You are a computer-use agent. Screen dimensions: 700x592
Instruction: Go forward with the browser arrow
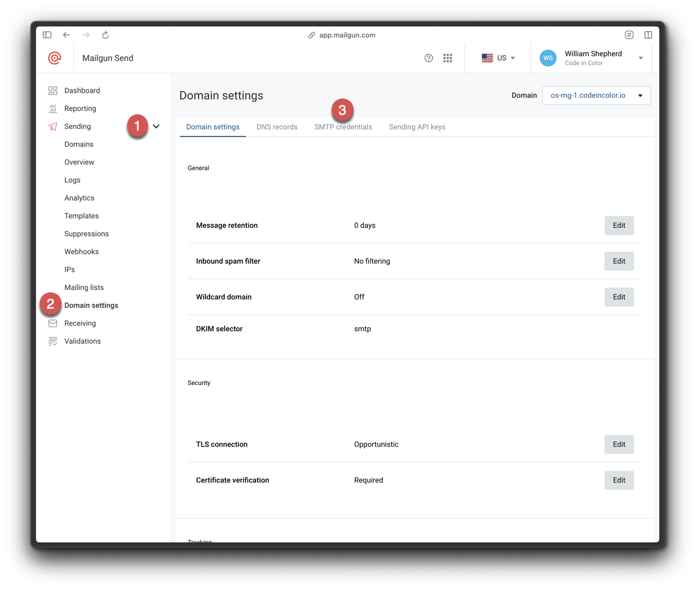point(86,35)
